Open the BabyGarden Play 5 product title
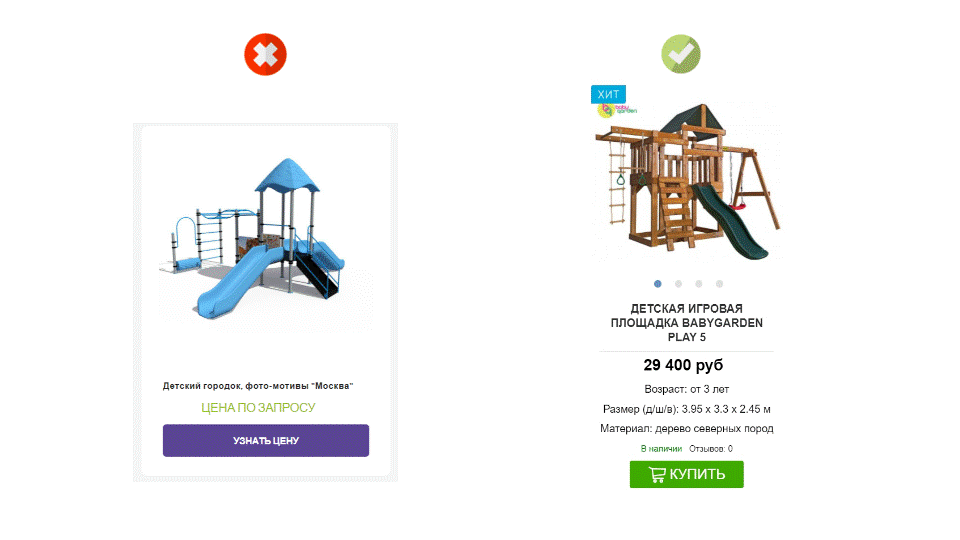 click(x=686, y=323)
